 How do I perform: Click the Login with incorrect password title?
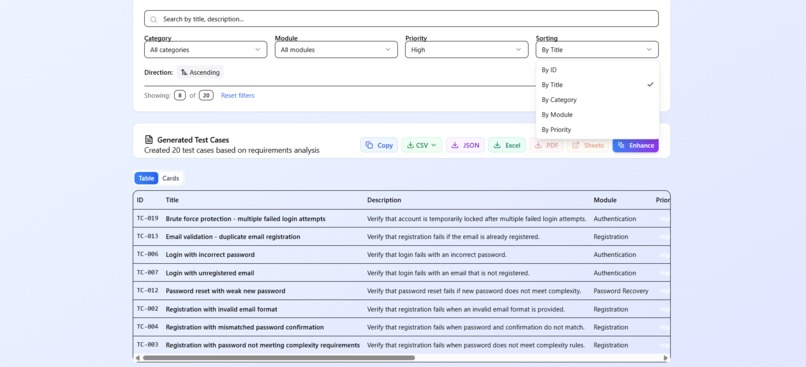[210, 255]
